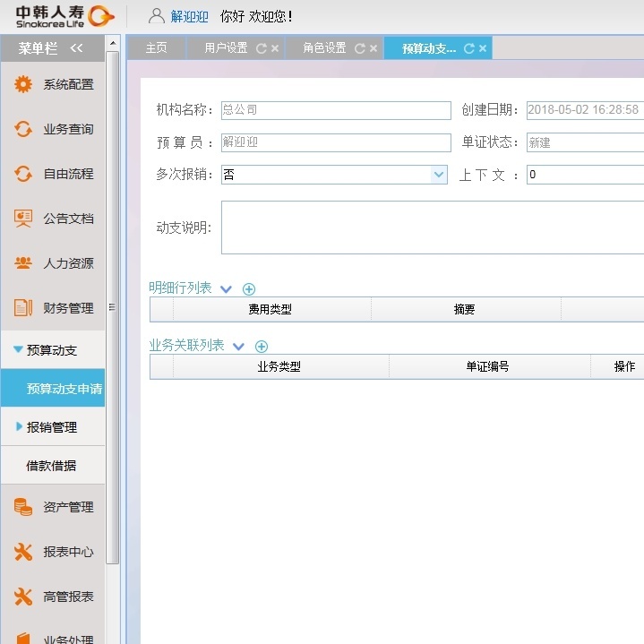Viewport: 644px width, 644px height.
Task: Click the 系统配置 gear icon
Action: click(x=23, y=84)
